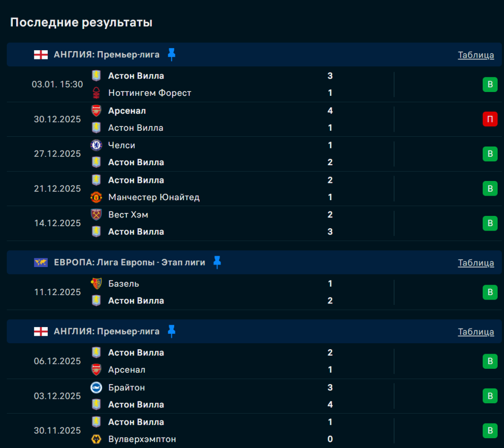Select the 27.12.2025 match date
The image size is (504, 448).
coord(57,153)
